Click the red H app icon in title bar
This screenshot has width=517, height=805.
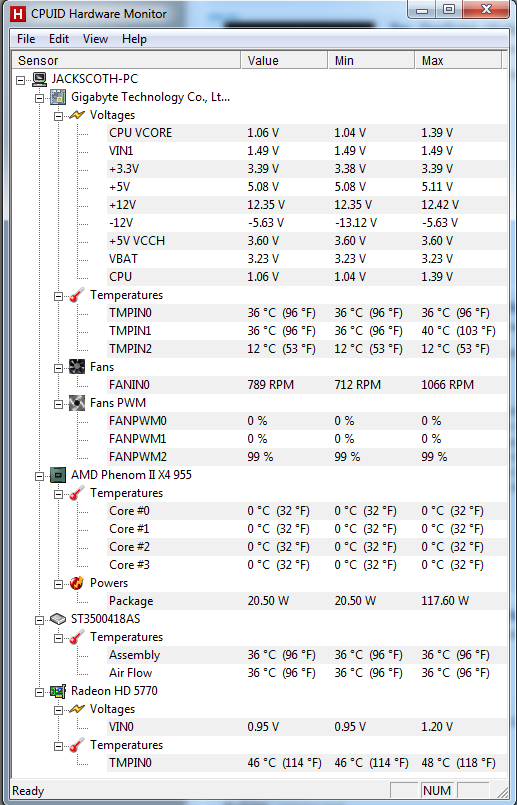18,13
